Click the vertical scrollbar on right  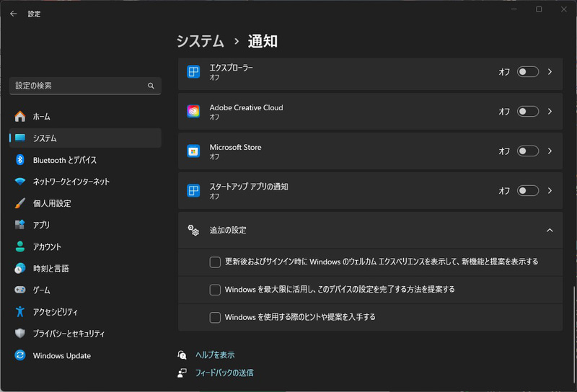pos(573,334)
